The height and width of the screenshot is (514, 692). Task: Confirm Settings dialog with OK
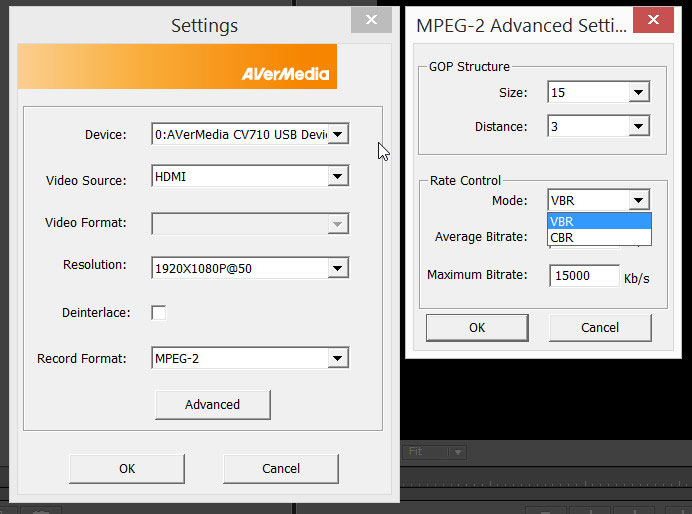[x=127, y=468]
